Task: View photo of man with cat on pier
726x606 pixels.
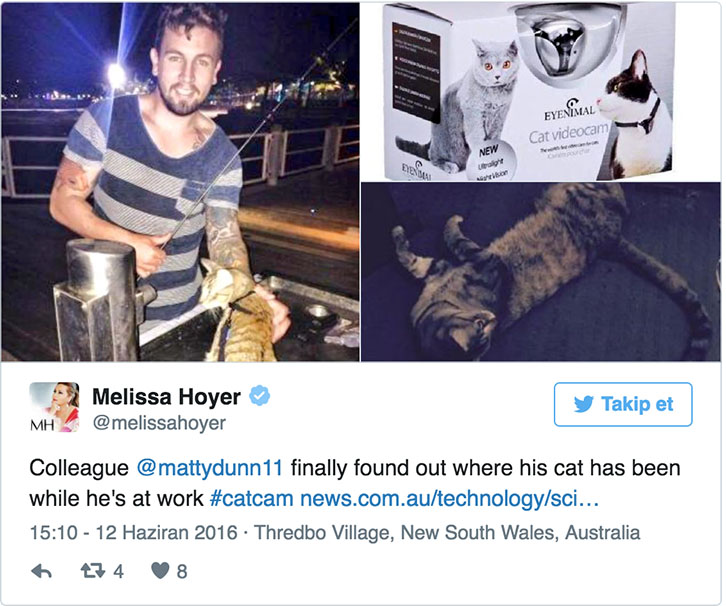Action: pos(180,182)
